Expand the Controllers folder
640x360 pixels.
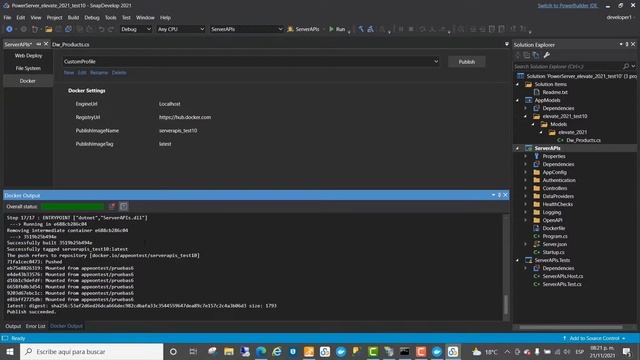(526, 188)
